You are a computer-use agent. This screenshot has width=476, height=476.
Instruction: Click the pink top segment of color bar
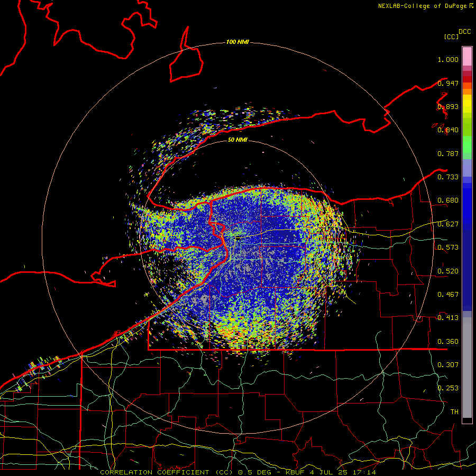[x=467, y=57]
